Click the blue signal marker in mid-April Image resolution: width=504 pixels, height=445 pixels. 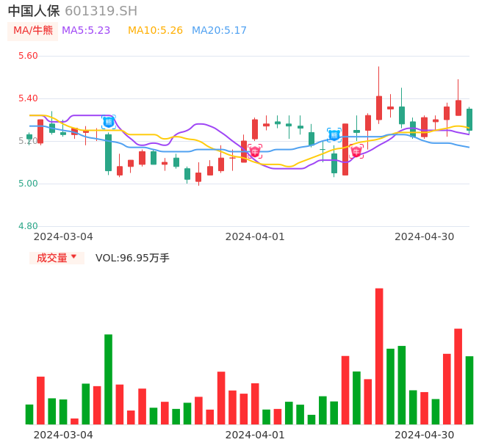point(334,135)
